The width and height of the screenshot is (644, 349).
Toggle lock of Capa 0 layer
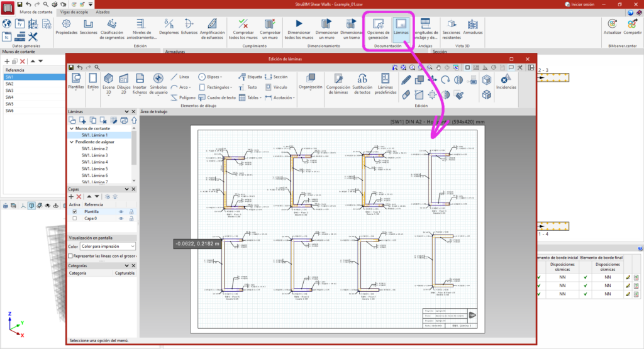click(131, 218)
